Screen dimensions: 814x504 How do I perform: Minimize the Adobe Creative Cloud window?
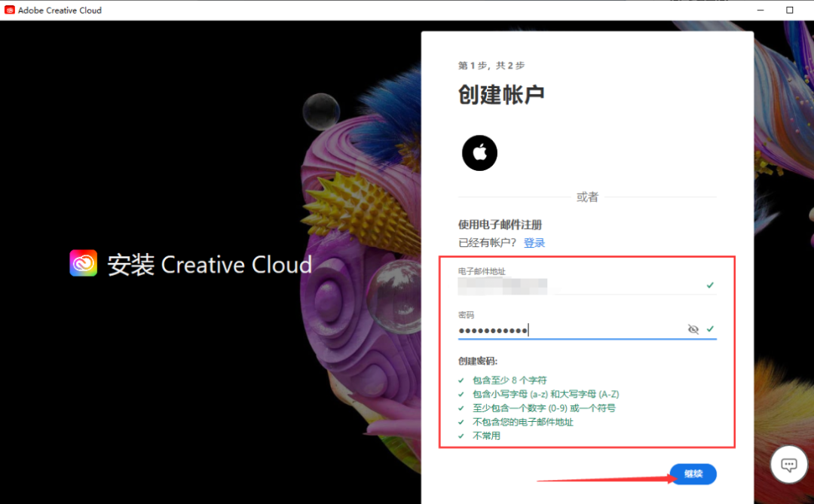(x=760, y=10)
